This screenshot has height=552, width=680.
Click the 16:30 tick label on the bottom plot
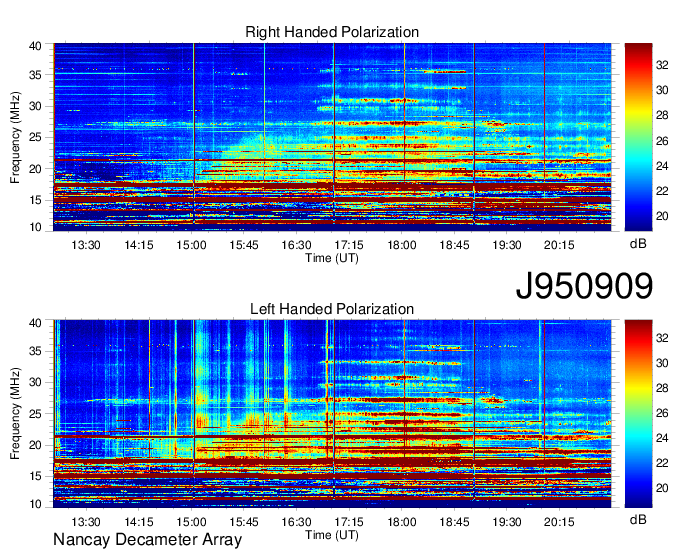(296, 522)
